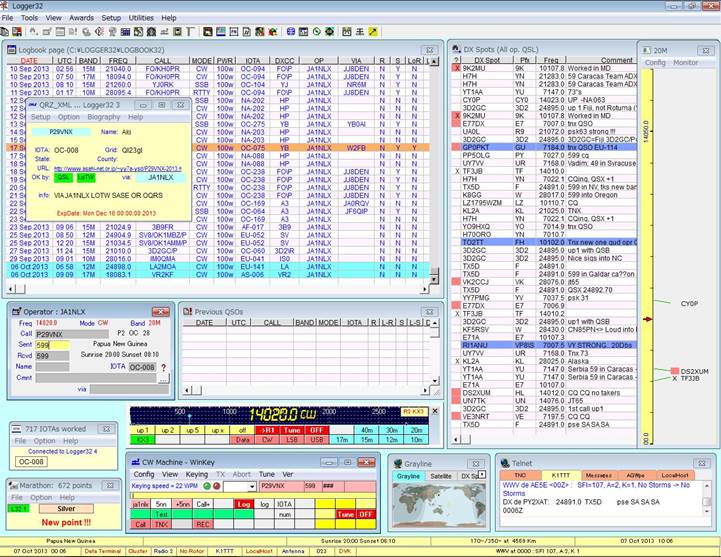The image size is (721, 557).
Task: Click the last black-and-white icon before yellow arrow
Action: pos(360,32)
